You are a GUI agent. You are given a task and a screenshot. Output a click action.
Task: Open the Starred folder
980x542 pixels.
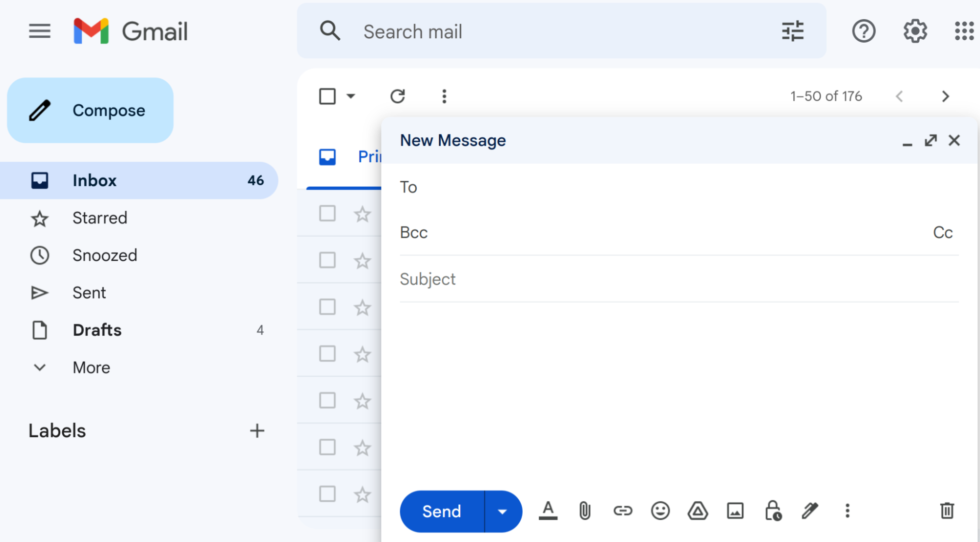pyautogui.click(x=139, y=218)
